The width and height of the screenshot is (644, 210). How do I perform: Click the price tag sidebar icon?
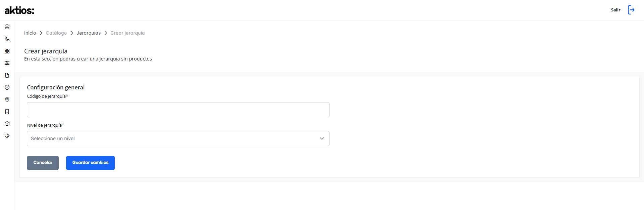pyautogui.click(x=7, y=136)
